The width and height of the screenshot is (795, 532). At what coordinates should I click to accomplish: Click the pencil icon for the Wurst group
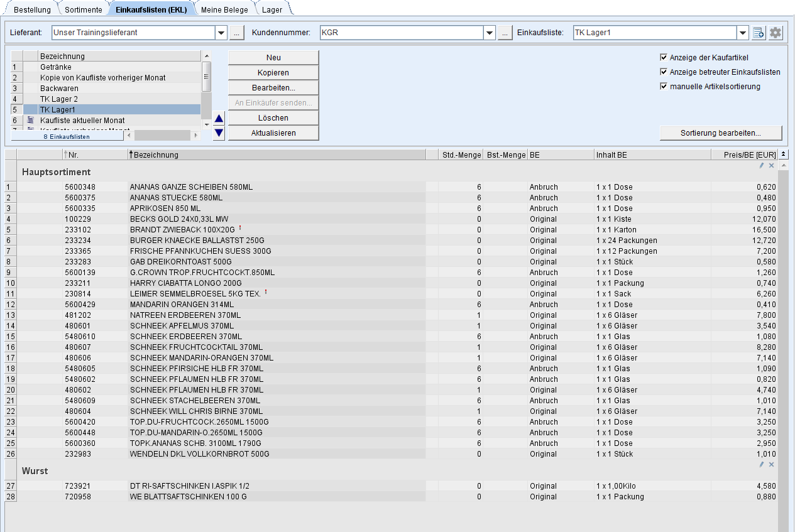click(x=762, y=464)
